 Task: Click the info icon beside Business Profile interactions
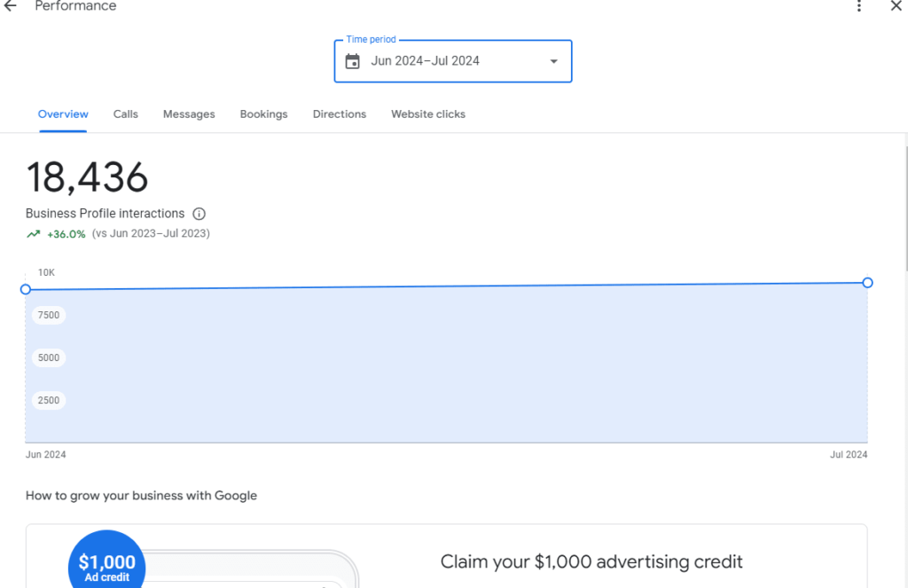200,214
